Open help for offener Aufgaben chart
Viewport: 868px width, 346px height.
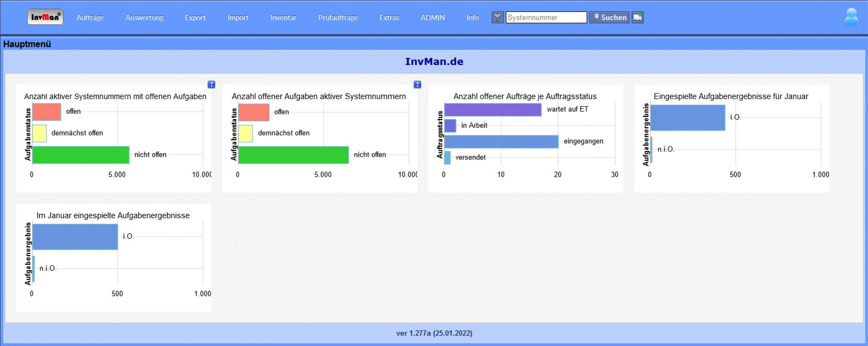point(417,85)
